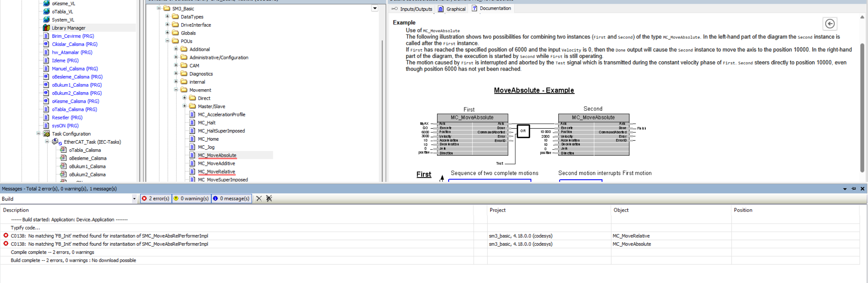Open Manuel_Calisma (PRG) in the project tree
868x283 pixels.
pos(75,69)
